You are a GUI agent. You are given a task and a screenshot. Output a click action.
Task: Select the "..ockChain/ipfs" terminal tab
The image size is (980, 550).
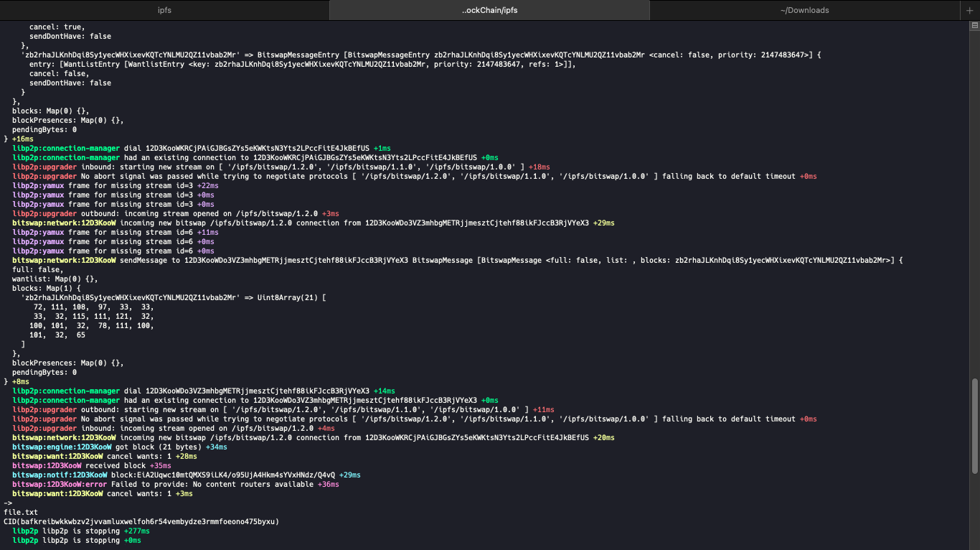[x=489, y=10]
